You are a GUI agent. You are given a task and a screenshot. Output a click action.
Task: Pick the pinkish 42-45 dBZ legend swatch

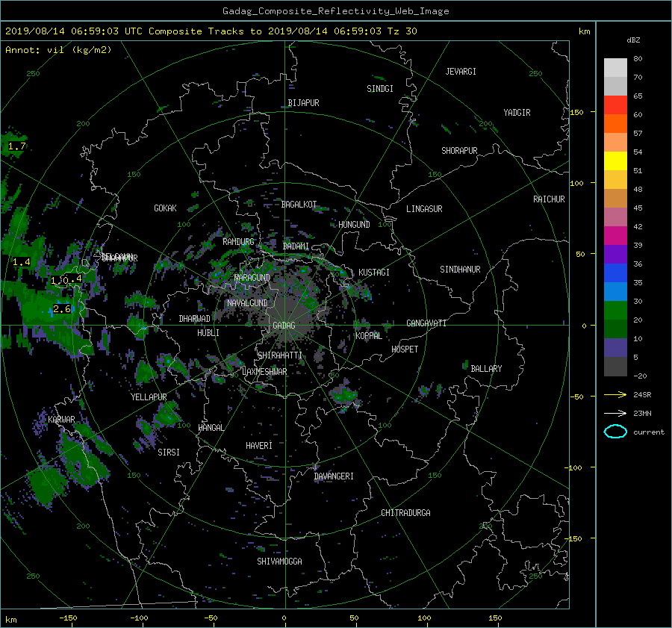(615, 217)
